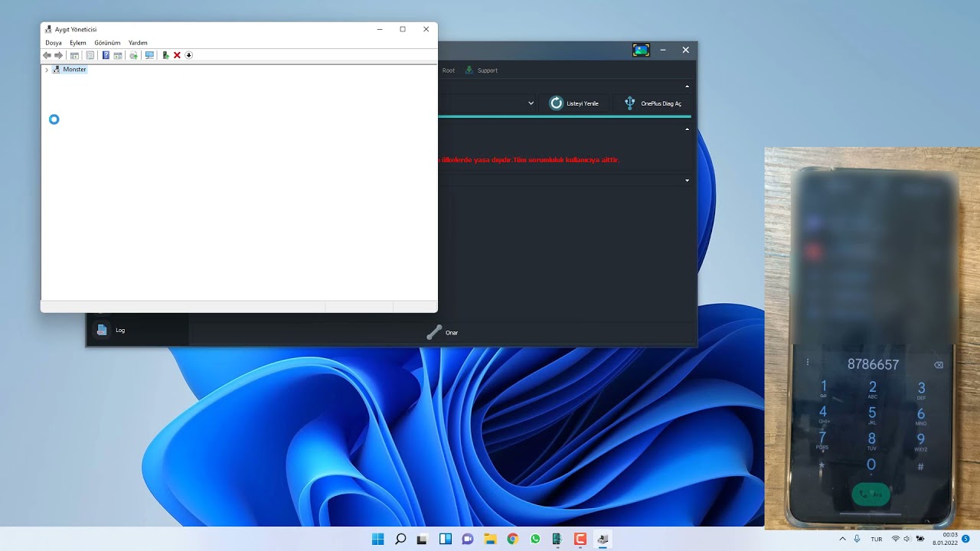
Task: Open the Eylem menu
Action: tap(78, 43)
